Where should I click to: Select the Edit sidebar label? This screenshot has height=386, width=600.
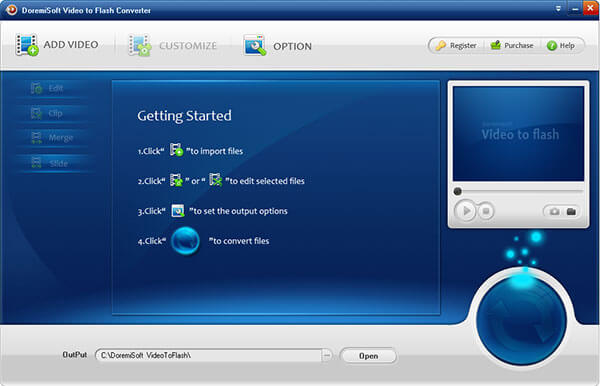coord(55,88)
